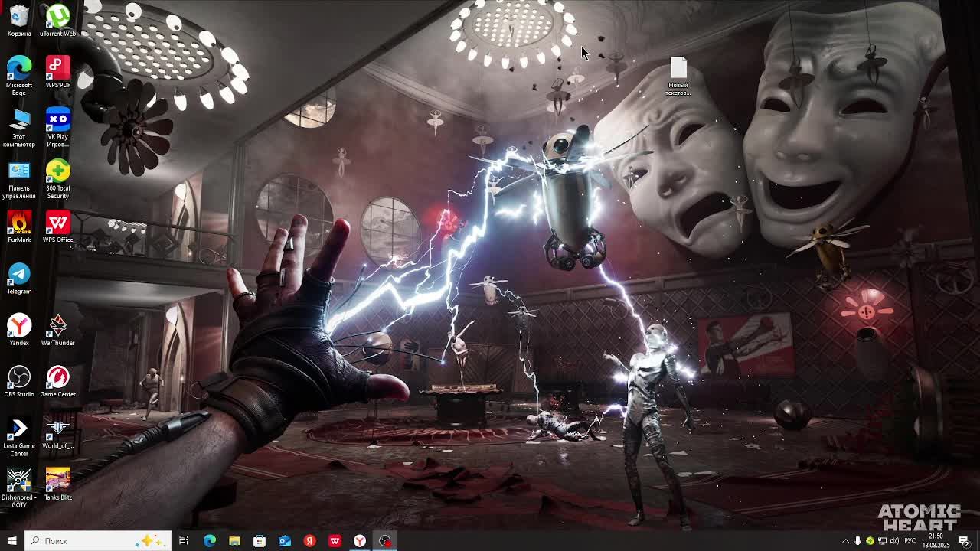Select the Новый текстовый document file on desktop
Screen dimensions: 980x551
coord(678,76)
